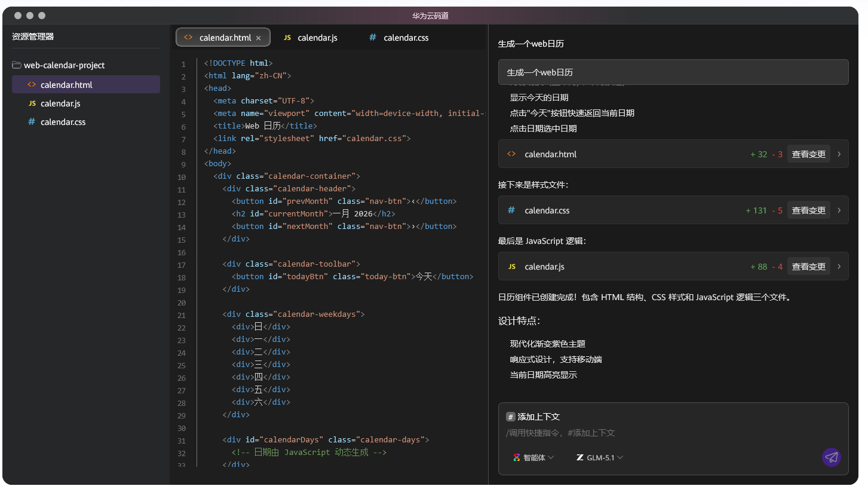Expand the calendar.css change card chevron
Screen dimensions: 868x492
click(839, 210)
